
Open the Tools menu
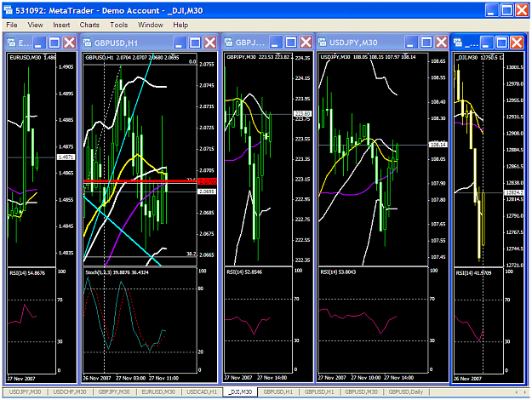point(119,25)
